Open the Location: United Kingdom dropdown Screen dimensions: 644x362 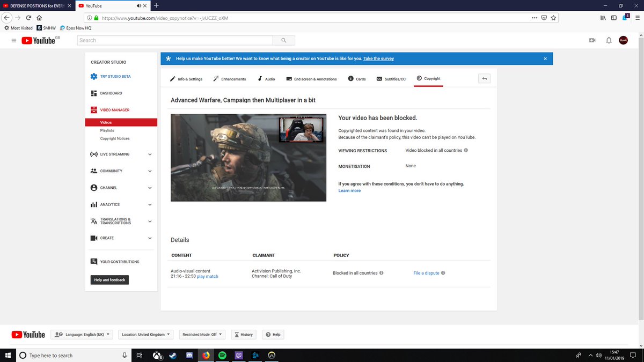pyautogui.click(x=147, y=334)
